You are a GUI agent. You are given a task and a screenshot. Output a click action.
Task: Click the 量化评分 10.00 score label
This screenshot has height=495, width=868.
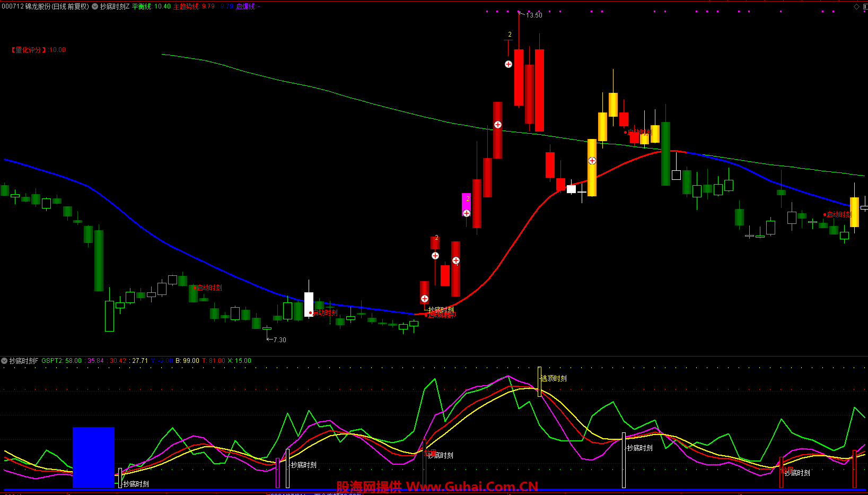pos(38,50)
